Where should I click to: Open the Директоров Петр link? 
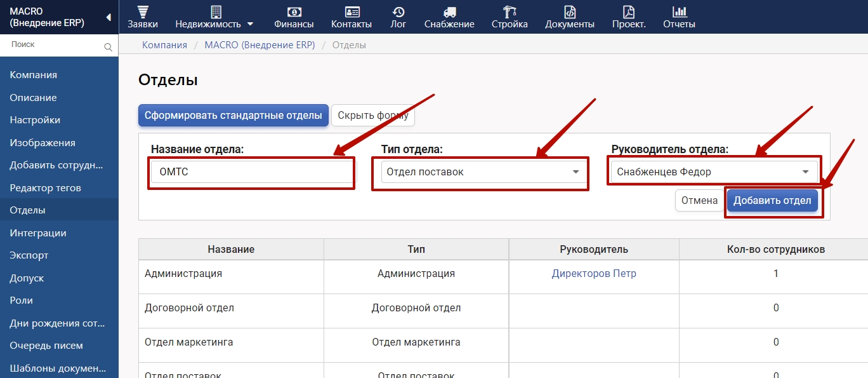pos(593,274)
